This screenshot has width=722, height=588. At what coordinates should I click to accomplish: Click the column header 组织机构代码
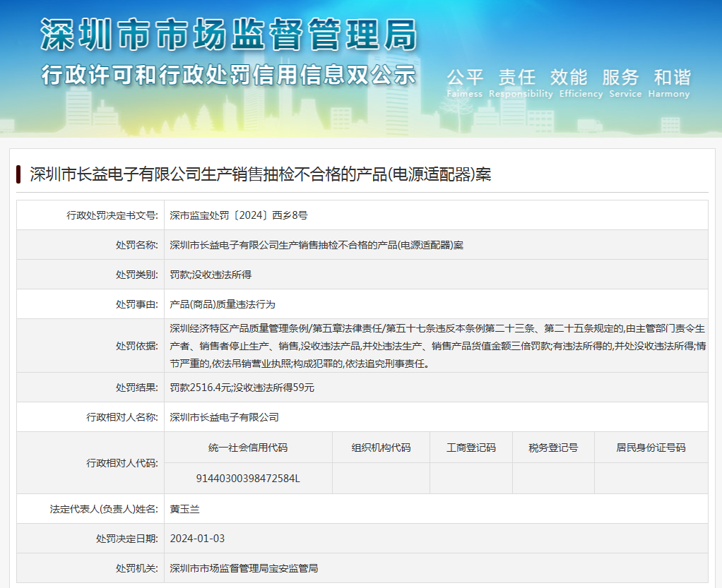(x=381, y=448)
